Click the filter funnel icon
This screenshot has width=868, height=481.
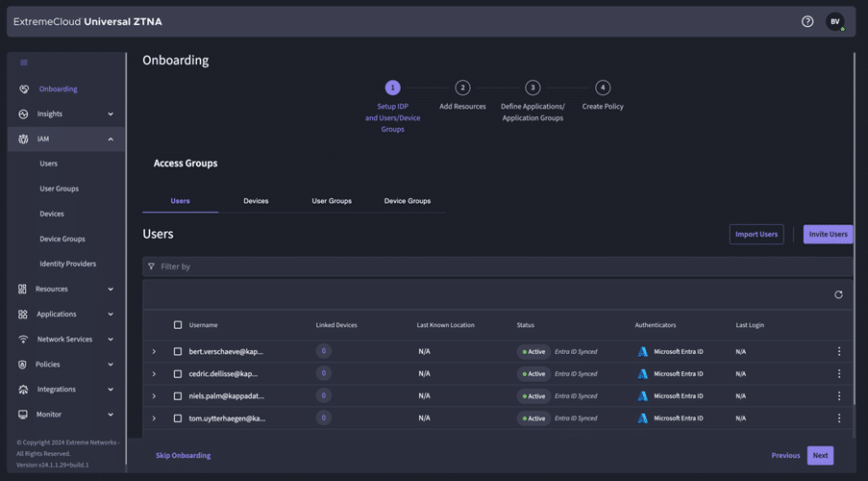(151, 266)
